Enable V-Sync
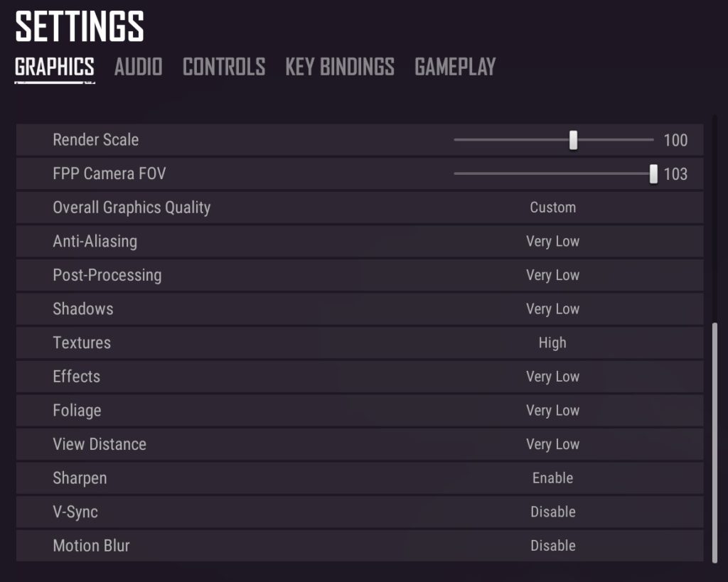 (x=552, y=512)
